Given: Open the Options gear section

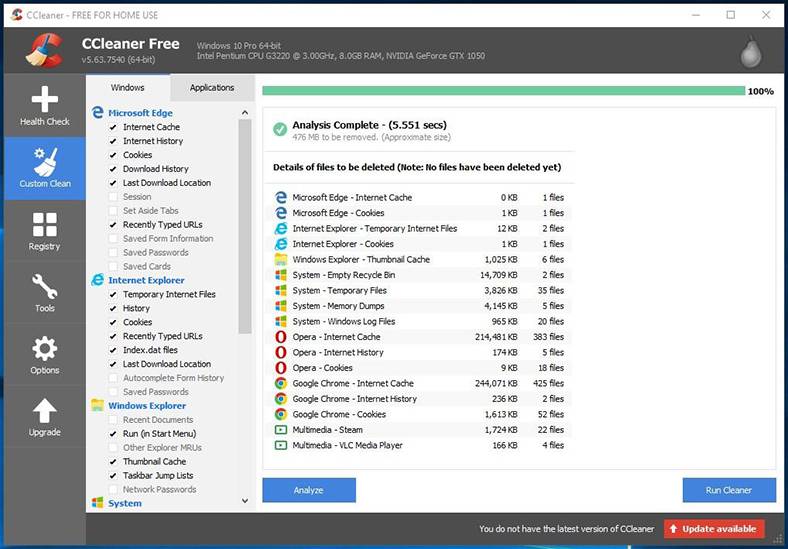Looking at the screenshot, I should [45, 355].
